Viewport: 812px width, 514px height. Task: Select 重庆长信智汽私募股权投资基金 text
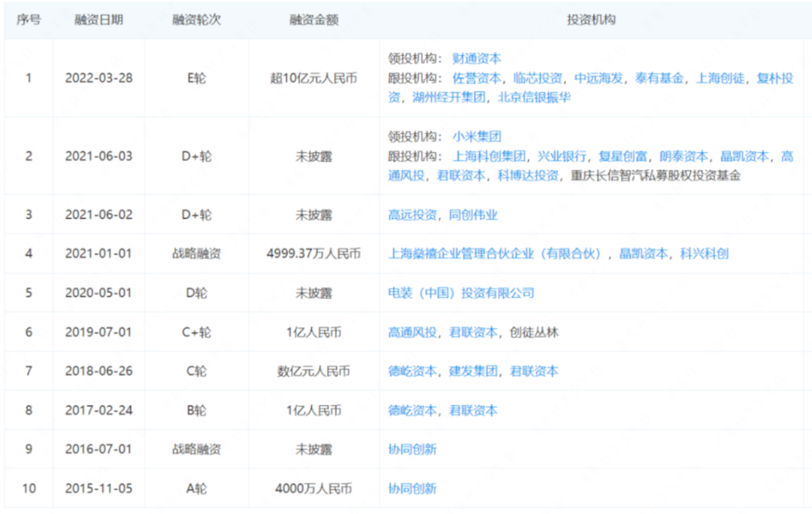pyautogui.click(x=656, y=175)
